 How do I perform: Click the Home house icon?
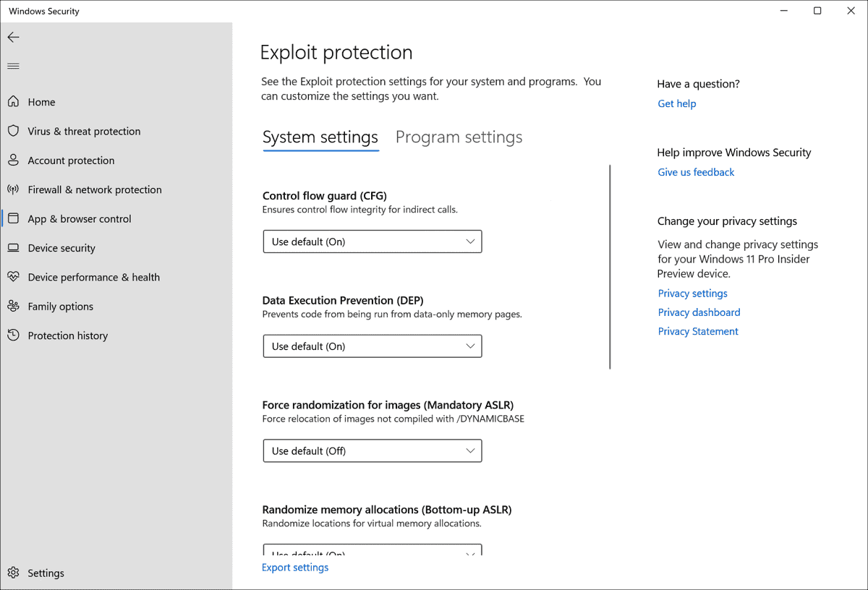[13, 102]
